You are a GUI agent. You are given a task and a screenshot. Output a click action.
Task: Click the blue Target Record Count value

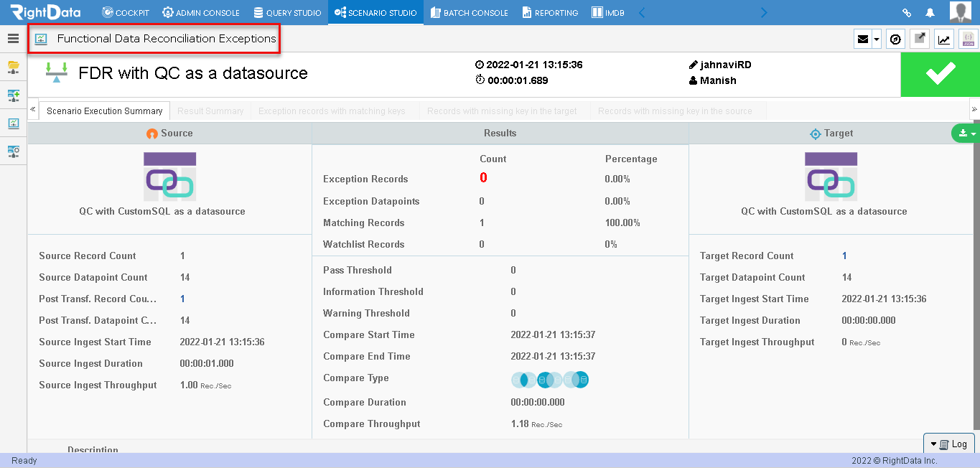coord(844,256)
